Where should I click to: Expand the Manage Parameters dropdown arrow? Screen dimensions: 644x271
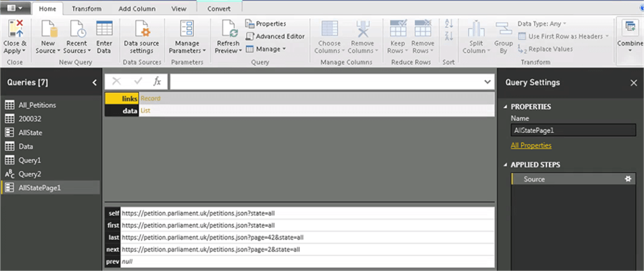coord(204,51)
